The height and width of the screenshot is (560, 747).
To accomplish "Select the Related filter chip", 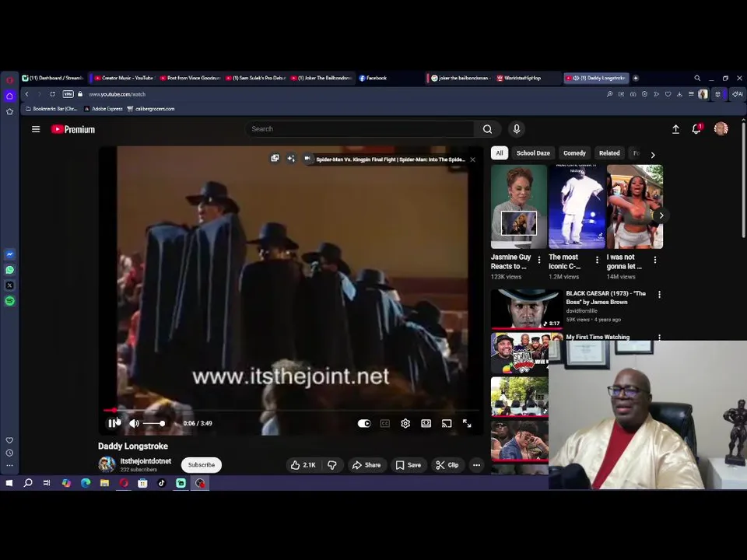I will (x=609, y=153).
